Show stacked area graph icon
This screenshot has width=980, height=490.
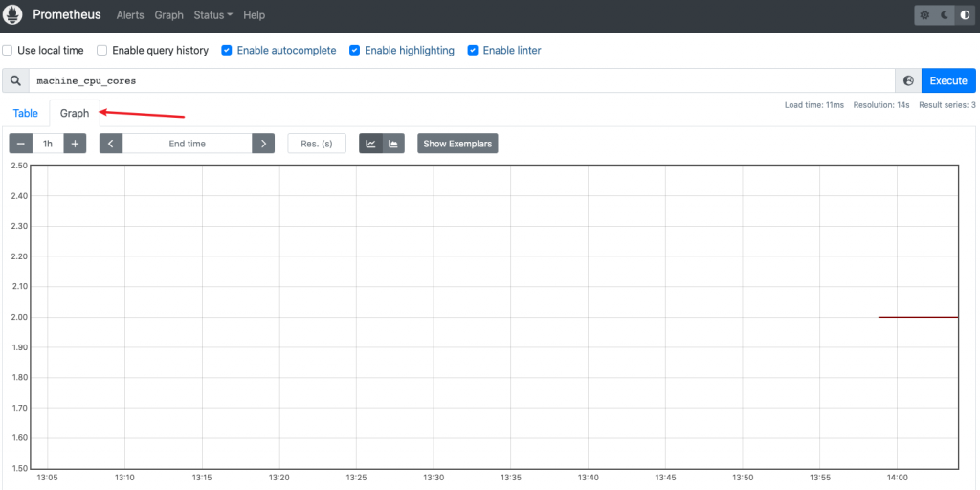click(392, 144)
